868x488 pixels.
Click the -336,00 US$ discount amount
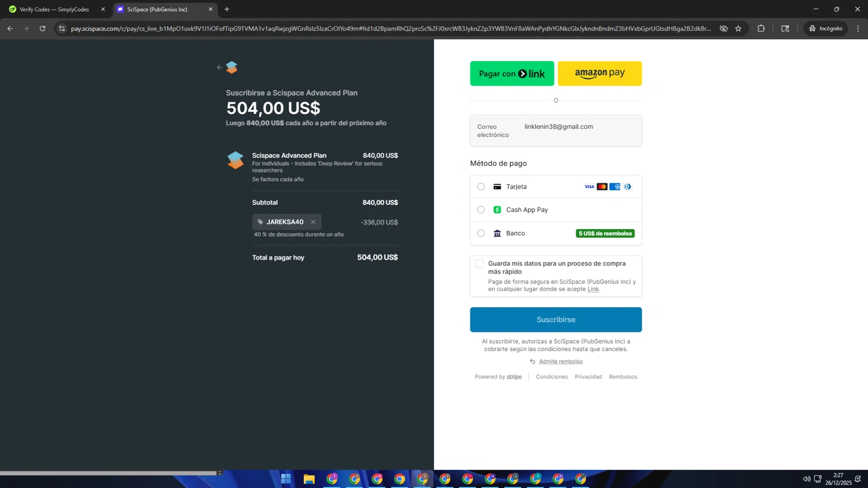pos(379,222)
